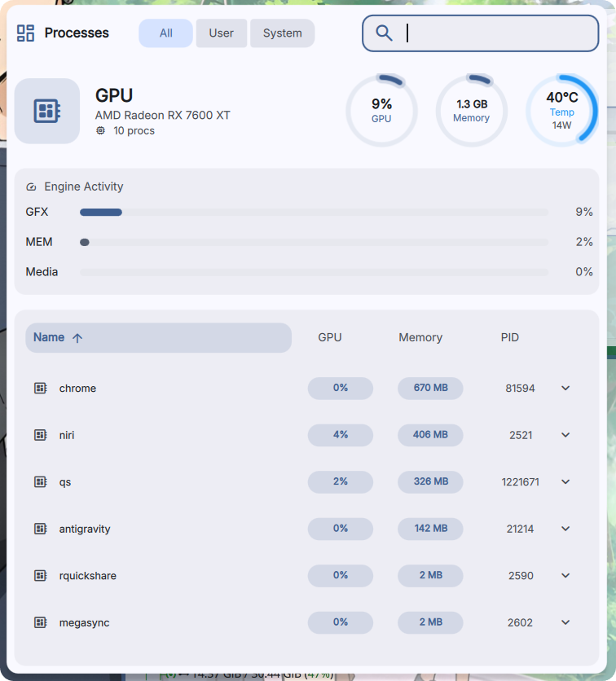Click AMD Radeon RX 7600 XT label
This screenshot has height=681, width=616.
click(x=162, y=115)
